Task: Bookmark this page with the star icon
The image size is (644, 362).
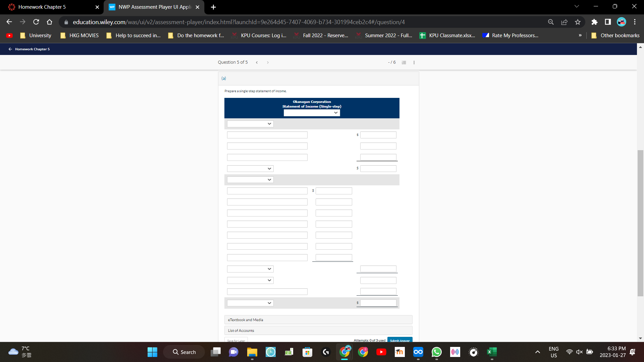Action: tap(578, 22)
